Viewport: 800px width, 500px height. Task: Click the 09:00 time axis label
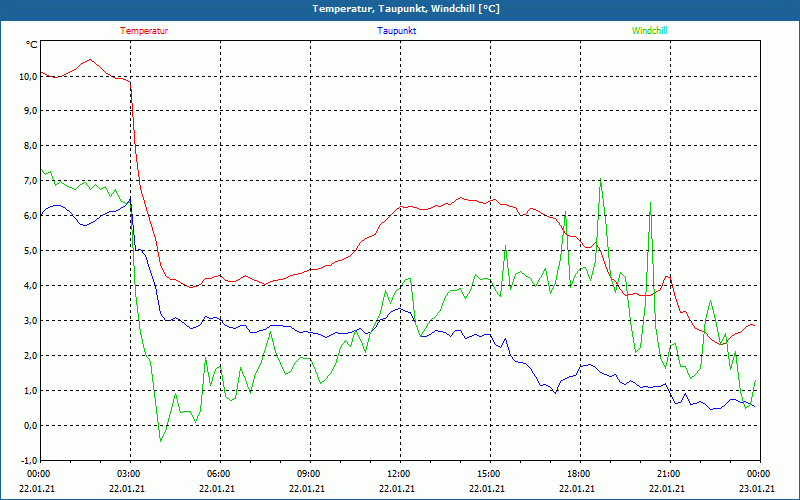tap(310, 474)
